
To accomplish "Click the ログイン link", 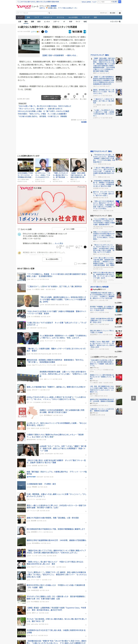I will [42, 8].
